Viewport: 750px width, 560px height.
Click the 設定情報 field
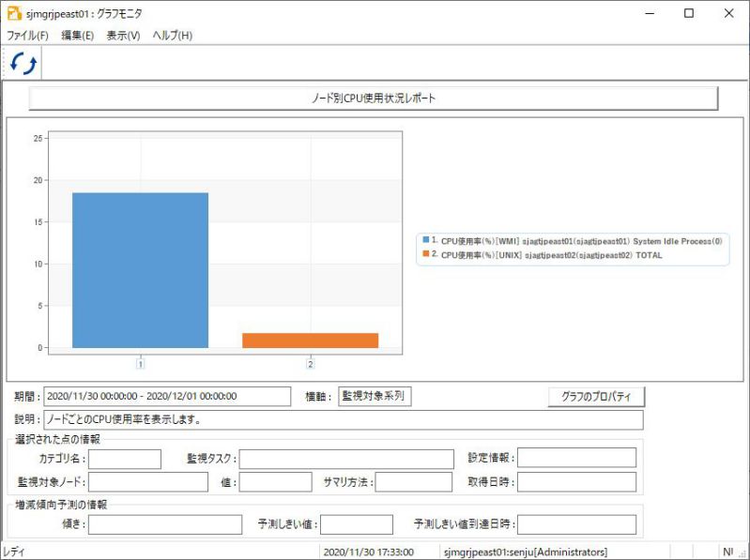tap(577, 458)
